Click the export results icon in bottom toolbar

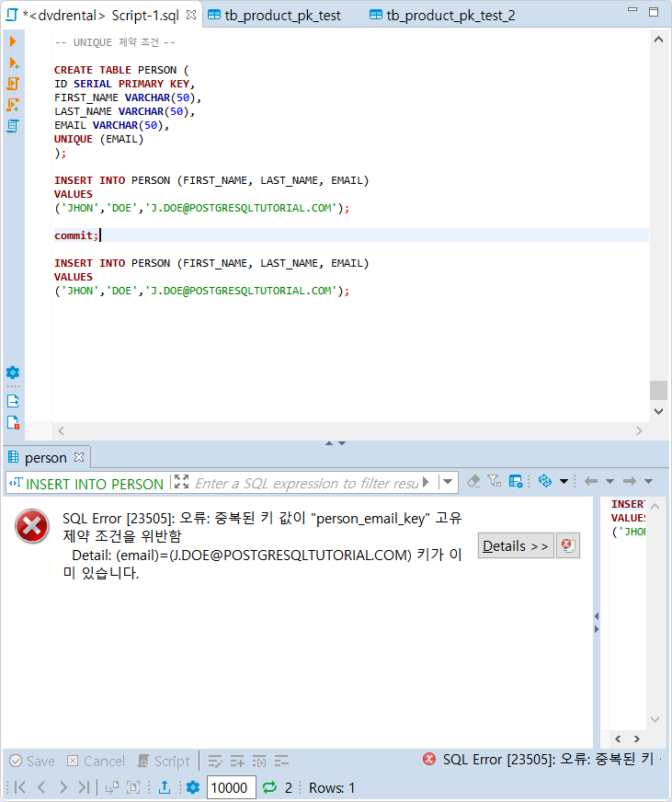(x=165, y=787)
